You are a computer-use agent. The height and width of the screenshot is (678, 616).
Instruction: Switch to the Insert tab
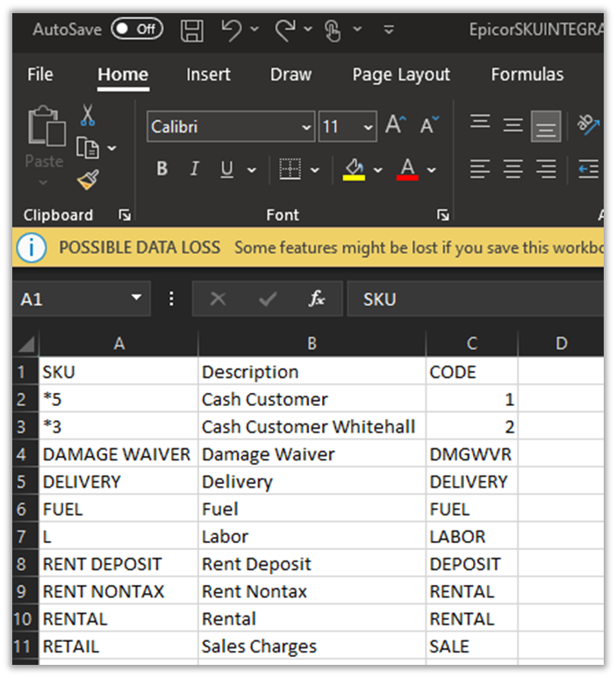208,75
